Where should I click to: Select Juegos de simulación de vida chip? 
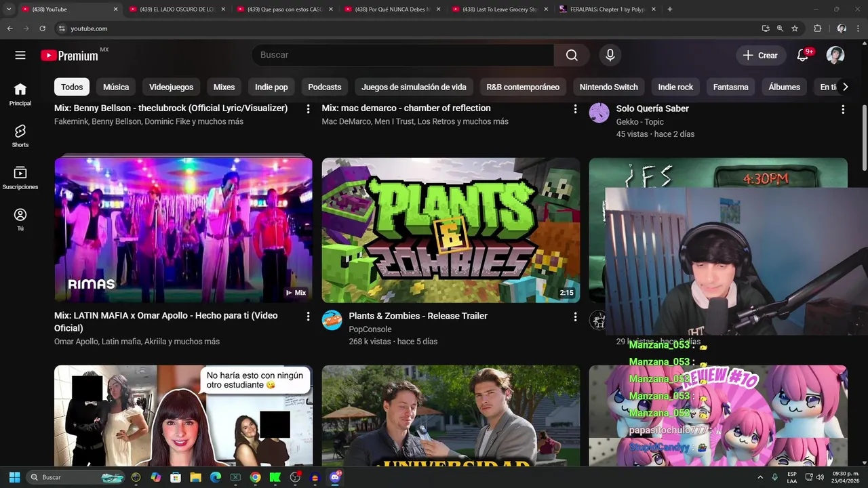point(414,87)
